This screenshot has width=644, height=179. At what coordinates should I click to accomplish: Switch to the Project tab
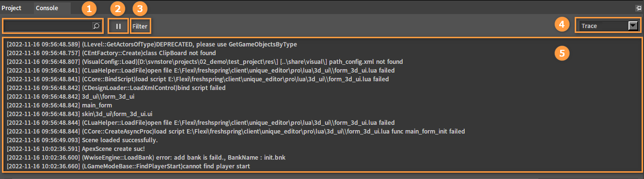click(12, 8)
